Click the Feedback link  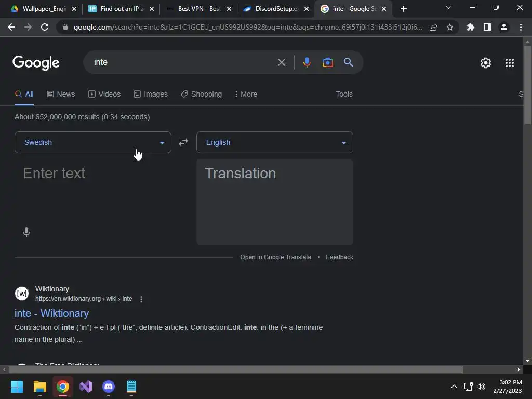click(340, 257)
